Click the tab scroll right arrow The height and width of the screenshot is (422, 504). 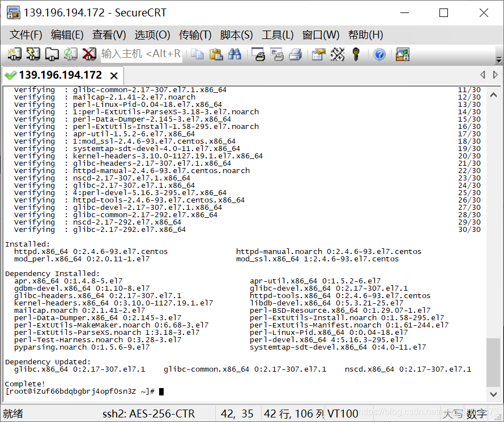coord(495,75)
